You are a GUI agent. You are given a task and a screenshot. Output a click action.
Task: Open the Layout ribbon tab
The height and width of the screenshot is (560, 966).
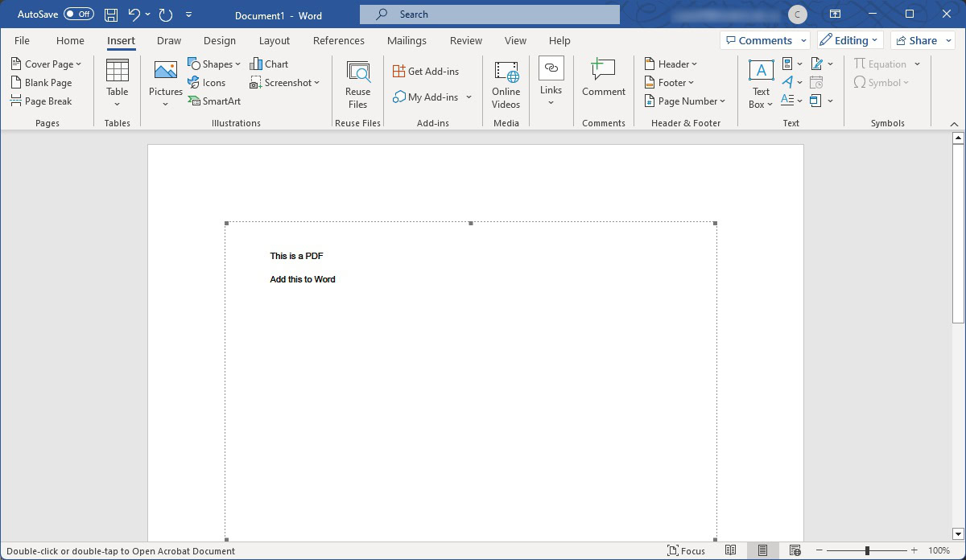275,40
